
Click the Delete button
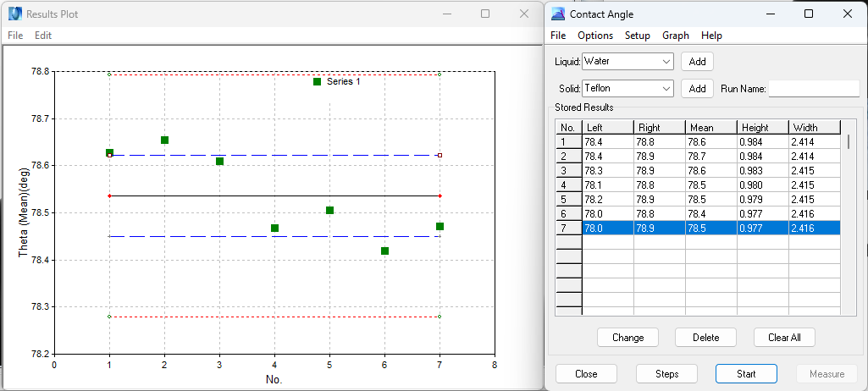pyautogui.click(x=705, y=337)
